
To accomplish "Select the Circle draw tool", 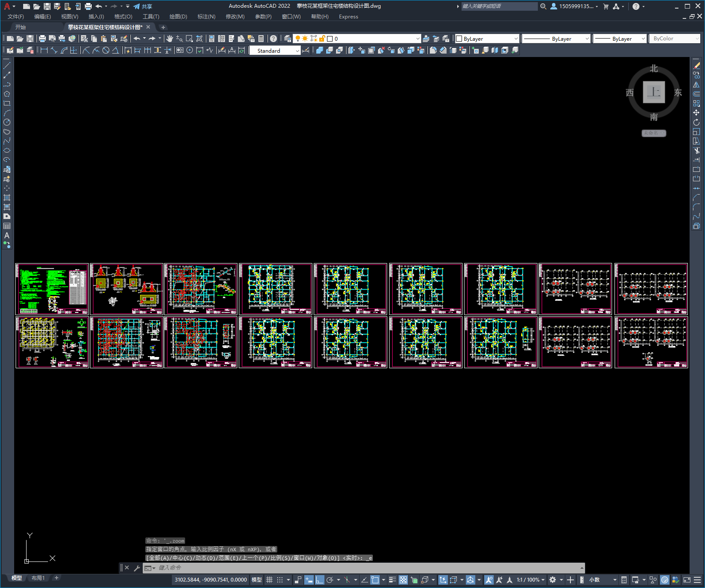I will click(7, 122).
